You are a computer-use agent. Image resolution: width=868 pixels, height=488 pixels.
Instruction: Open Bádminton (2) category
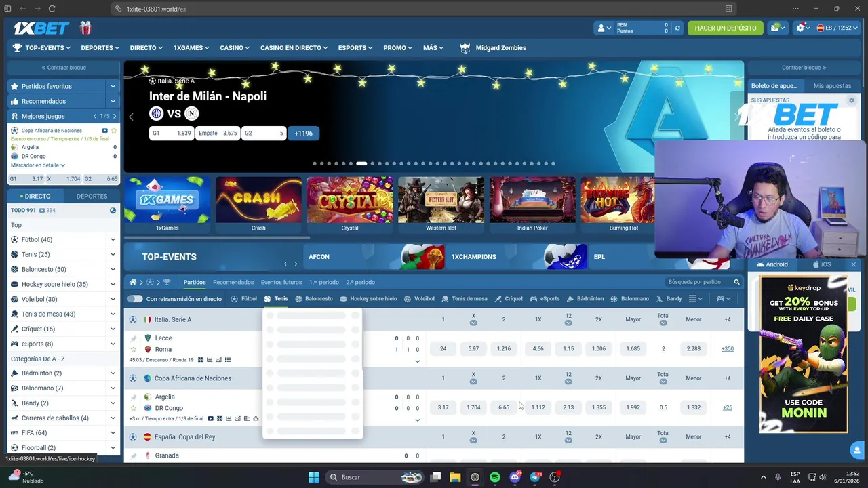tap(41, 373)
